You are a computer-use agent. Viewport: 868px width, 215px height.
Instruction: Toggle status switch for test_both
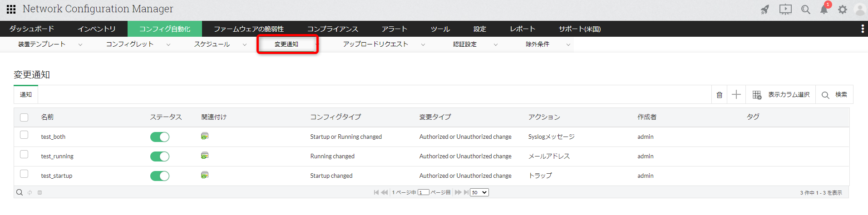160,137
